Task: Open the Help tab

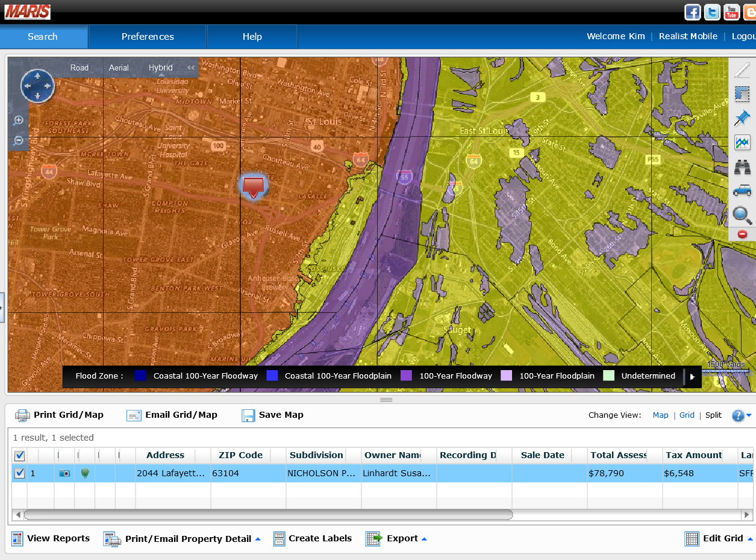Action: (252, 37)
